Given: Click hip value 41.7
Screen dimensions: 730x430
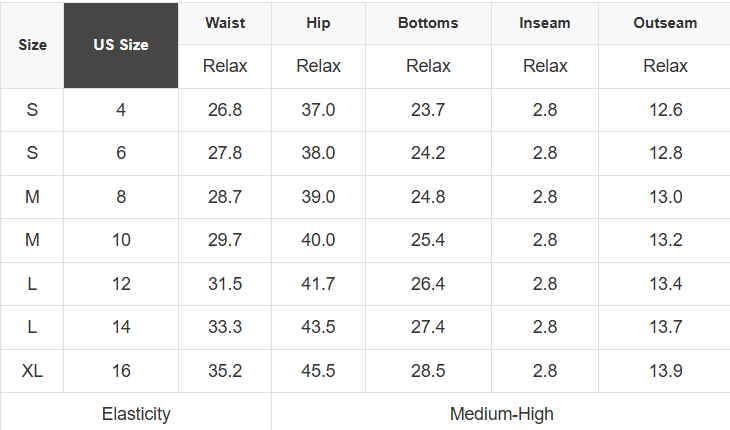Looking at the screenshot, I should point(318,284).
